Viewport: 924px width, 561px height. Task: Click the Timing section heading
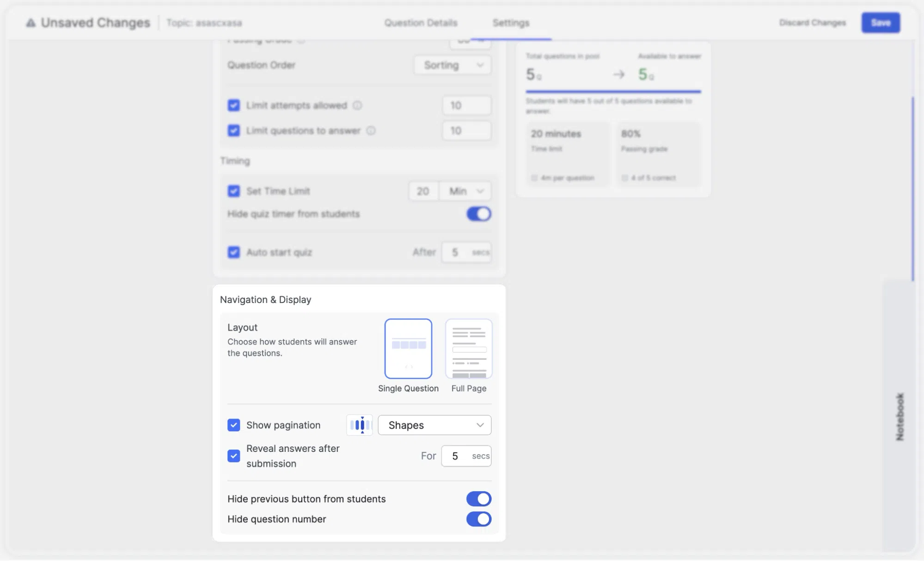pos(235,161)
